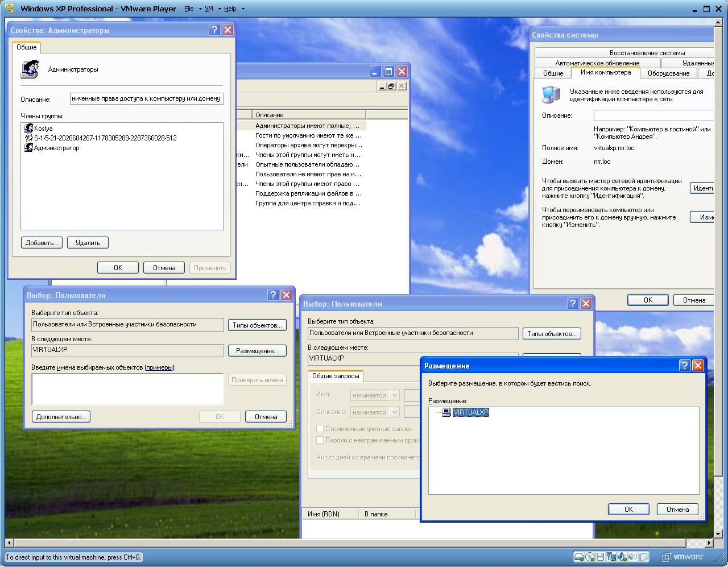728x567 pixels.
Task: Click the hard disk device icon in VMware status bar
Action: (x=578, y=557)
